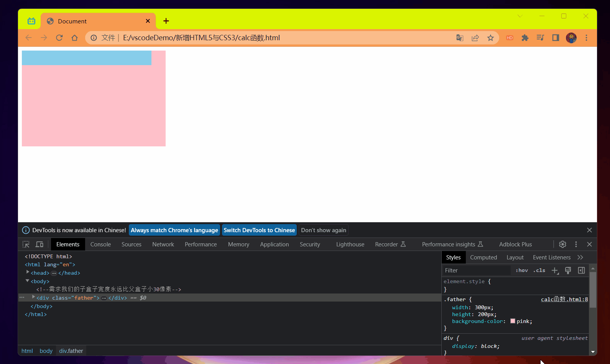Viewport: 610px width, 364px height.
Task: Click the browser forward arrow
Action: click(44, 38)
